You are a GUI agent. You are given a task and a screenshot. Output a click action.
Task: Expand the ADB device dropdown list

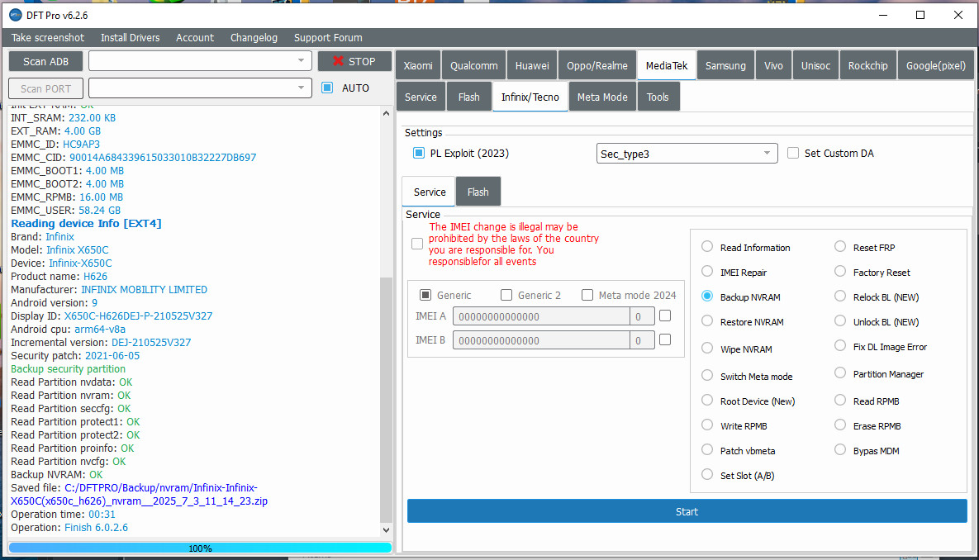(302, 61)
